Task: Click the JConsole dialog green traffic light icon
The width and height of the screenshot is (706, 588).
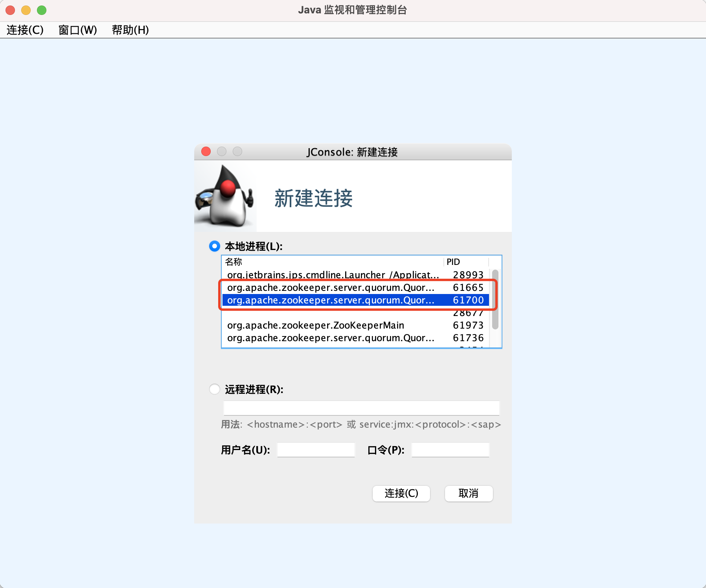Action: [237, 151]
